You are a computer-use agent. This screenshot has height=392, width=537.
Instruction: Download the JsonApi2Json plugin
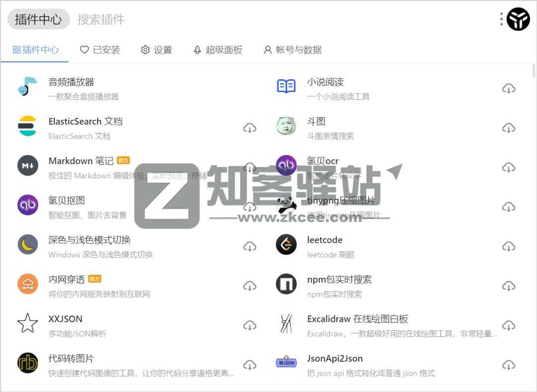(509, 365)
